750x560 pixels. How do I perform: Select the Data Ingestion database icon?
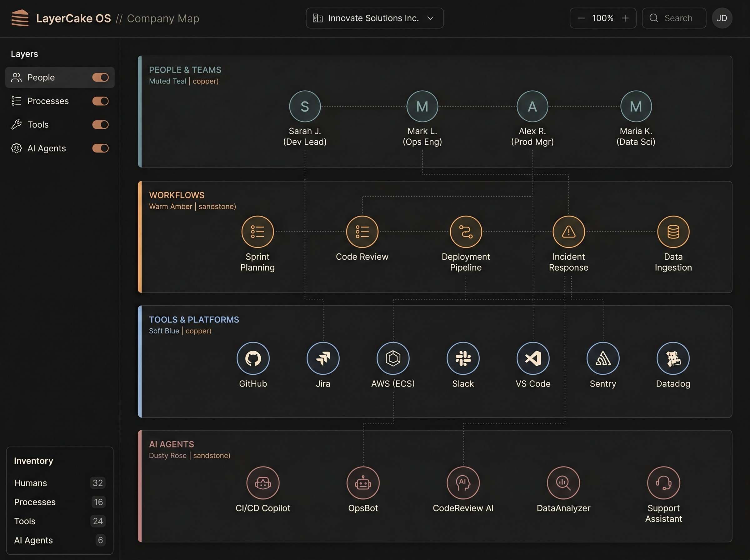click(x=673, y=232)
